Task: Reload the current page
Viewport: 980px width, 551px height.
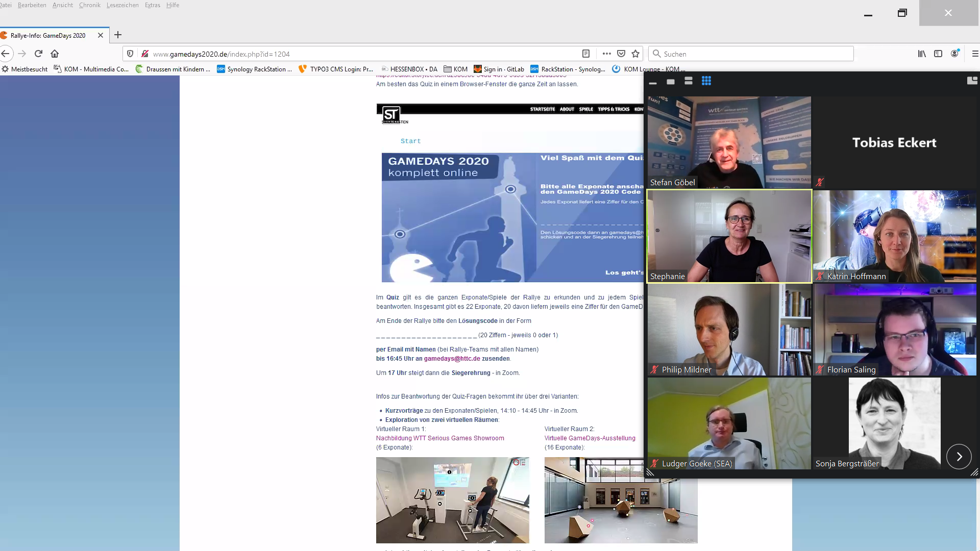Action: tap(38, 54)
